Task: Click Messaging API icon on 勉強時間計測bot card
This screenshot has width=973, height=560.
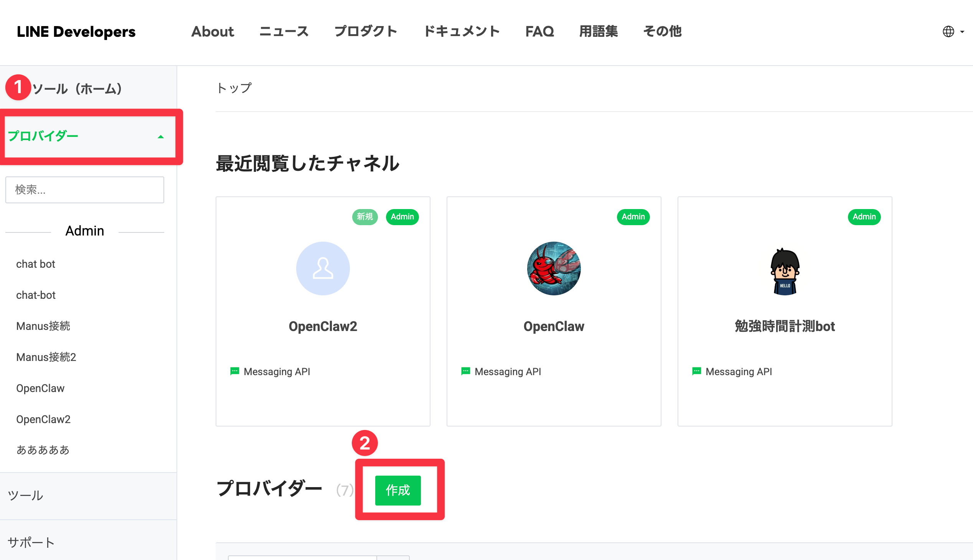Action: click(696, 371)
